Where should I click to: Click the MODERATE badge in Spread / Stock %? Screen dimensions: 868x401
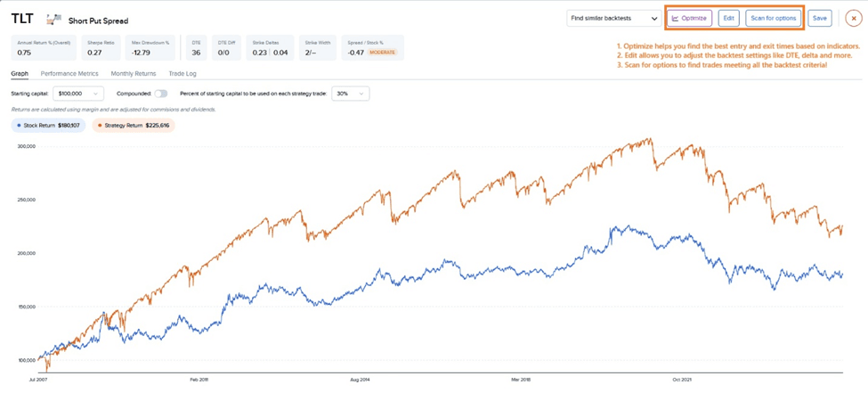382,53
